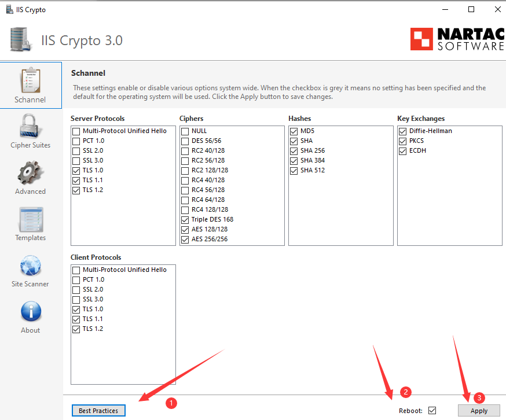
Task: Click the Best Practices button
Action: point(98,410)
